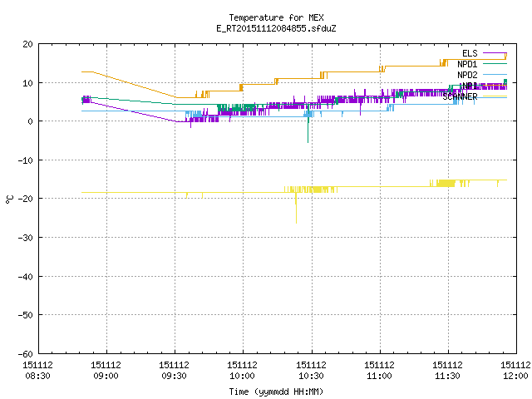Viewport: 532px width, 399px height.
Task: Click the y-axis label −20
Action: (x=25, y=199)
